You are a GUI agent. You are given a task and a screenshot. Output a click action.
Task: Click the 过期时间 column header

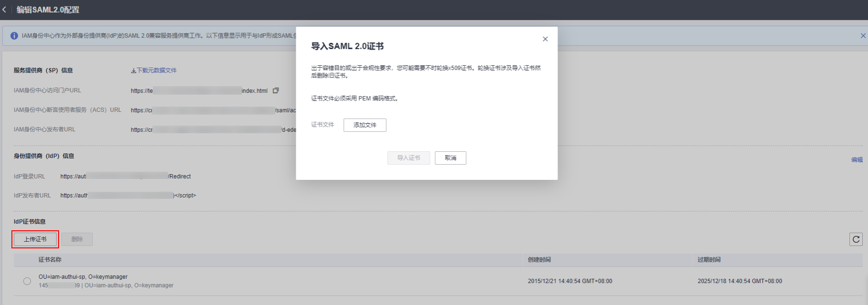click(x=709, y=260)
